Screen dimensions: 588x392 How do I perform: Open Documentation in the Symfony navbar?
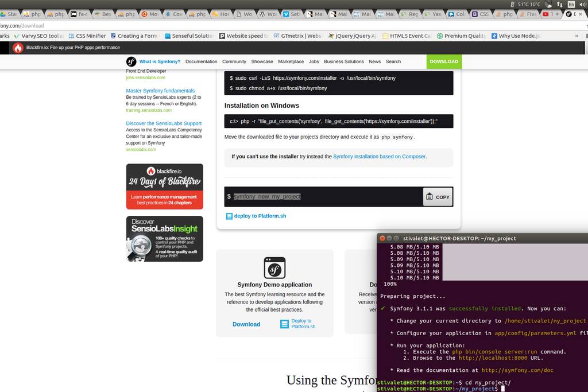tap(202, 61)
